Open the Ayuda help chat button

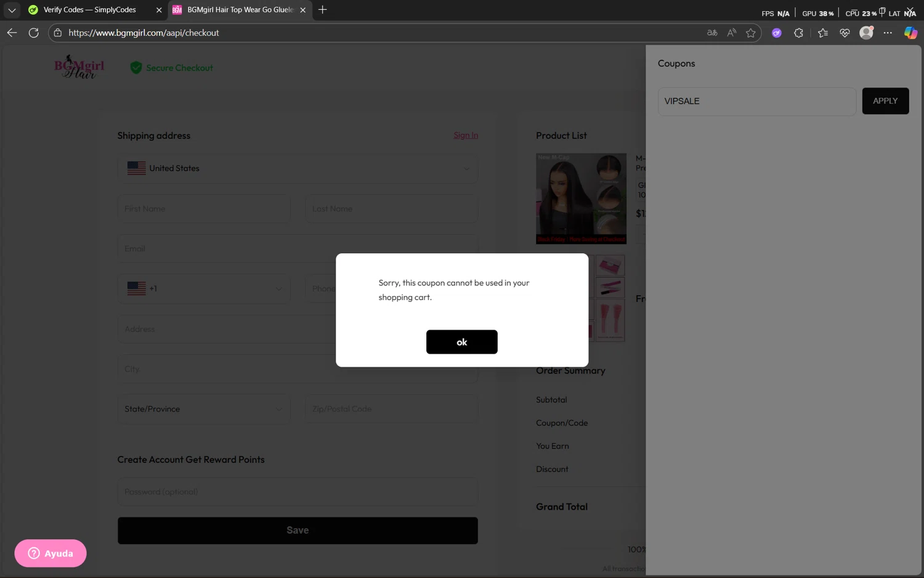(51, 553)
